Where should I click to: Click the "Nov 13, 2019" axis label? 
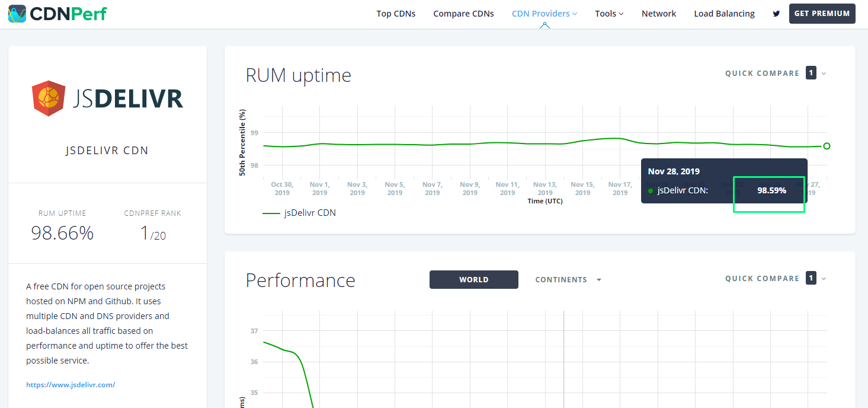pyautogui.click(x=545, y=189)
